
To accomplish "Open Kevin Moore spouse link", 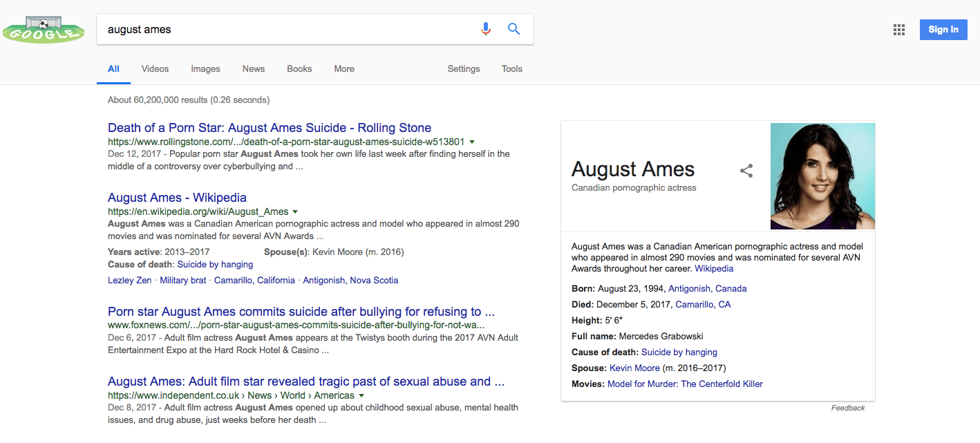I will click(x=634, y=368).
